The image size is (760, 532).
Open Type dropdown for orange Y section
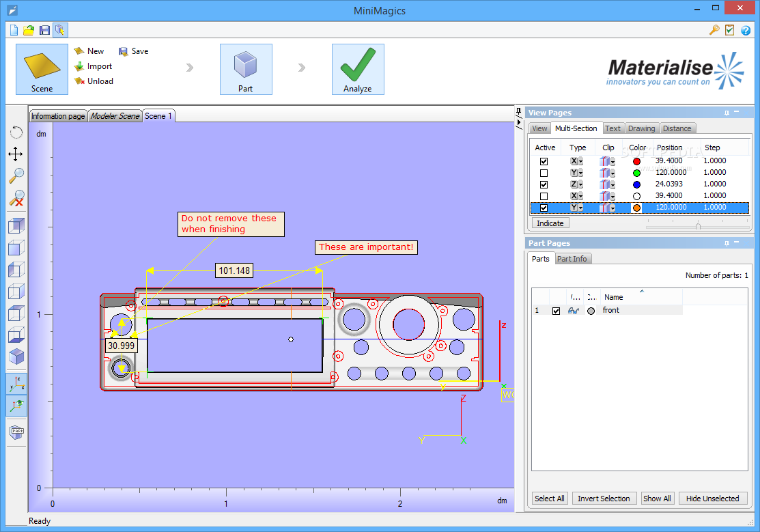coord(580,208)
